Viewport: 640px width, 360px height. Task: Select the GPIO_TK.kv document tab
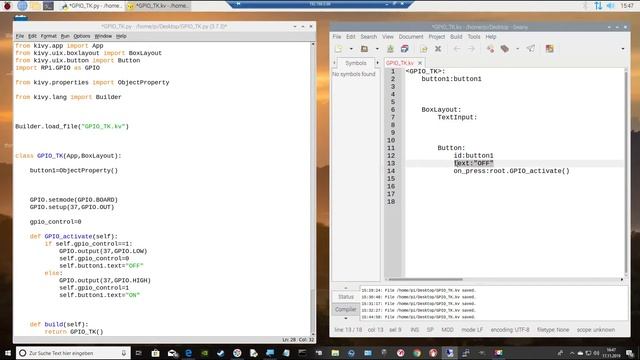click(400, 63)
